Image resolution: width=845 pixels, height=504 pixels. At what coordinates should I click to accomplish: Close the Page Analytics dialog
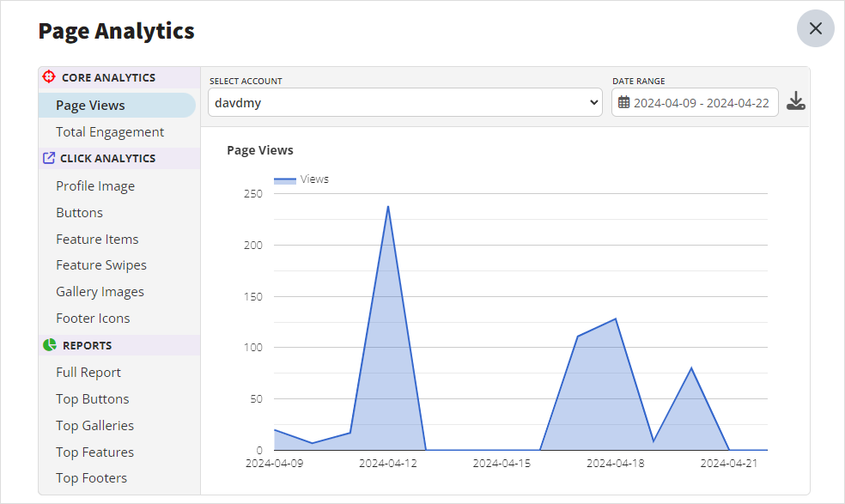click(x=815, y=28)
